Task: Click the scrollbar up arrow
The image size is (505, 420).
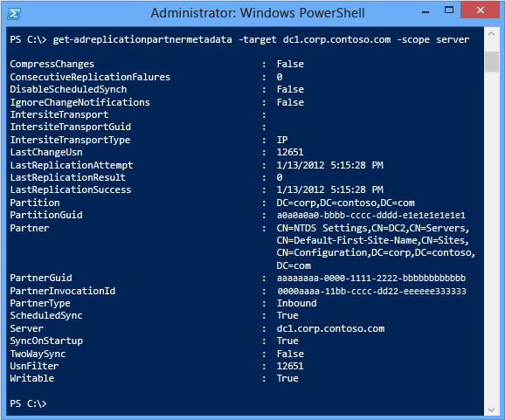Action: pyautogui.click(x=492, y=33)
